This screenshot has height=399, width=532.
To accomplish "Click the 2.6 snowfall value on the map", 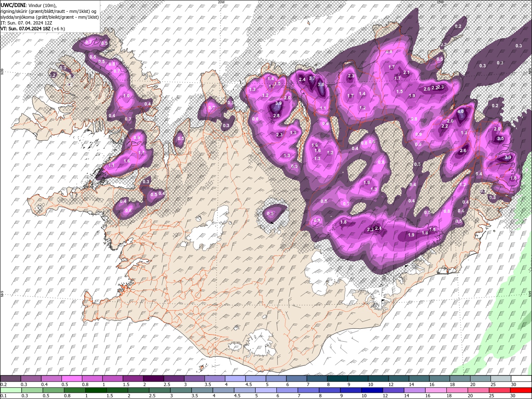I will [x=463, y=151].
